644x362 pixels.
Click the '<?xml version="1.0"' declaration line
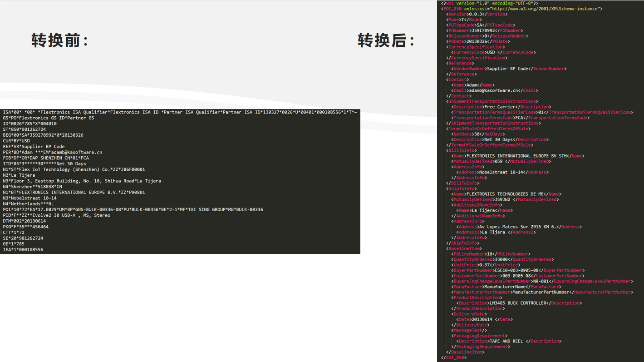coord(489,3)
